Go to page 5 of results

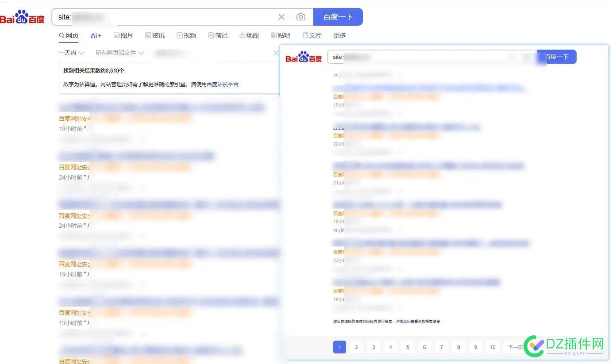click(x=407, y=347)
